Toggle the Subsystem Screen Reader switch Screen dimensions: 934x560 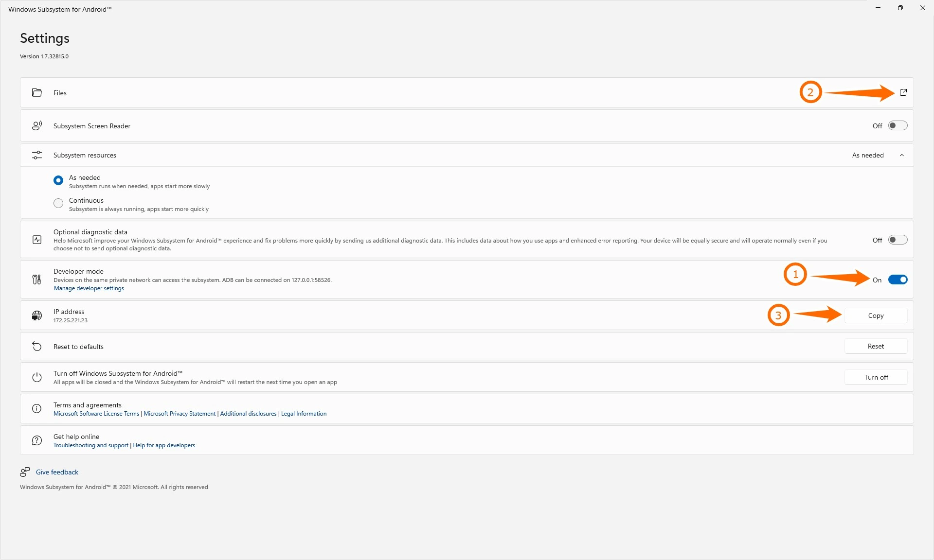(898, 125)
